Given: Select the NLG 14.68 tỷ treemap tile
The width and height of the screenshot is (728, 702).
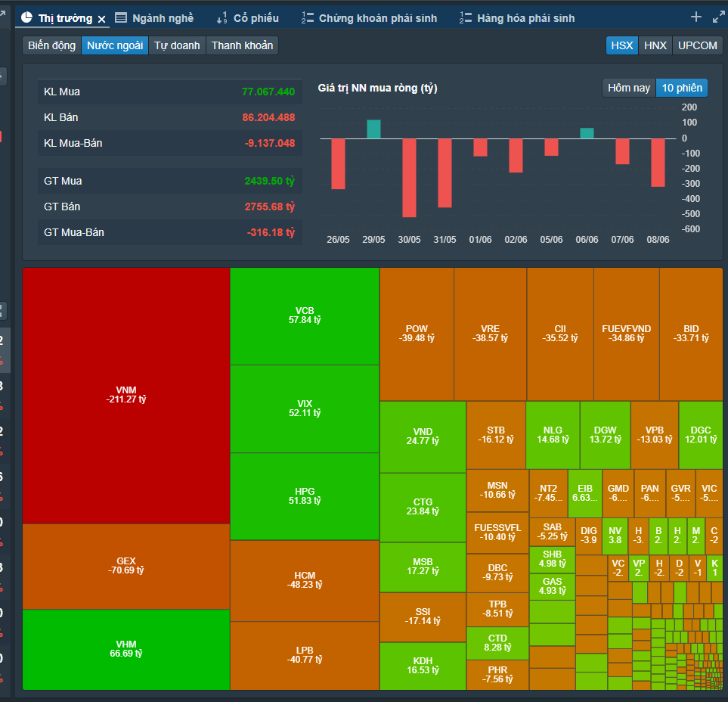Looking at the screenshot, I should click(553, 435).
